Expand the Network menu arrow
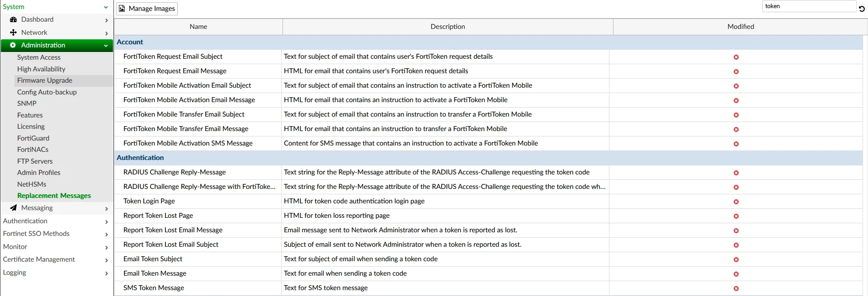This screenshot has height=296, width=868. pos(106,33)
